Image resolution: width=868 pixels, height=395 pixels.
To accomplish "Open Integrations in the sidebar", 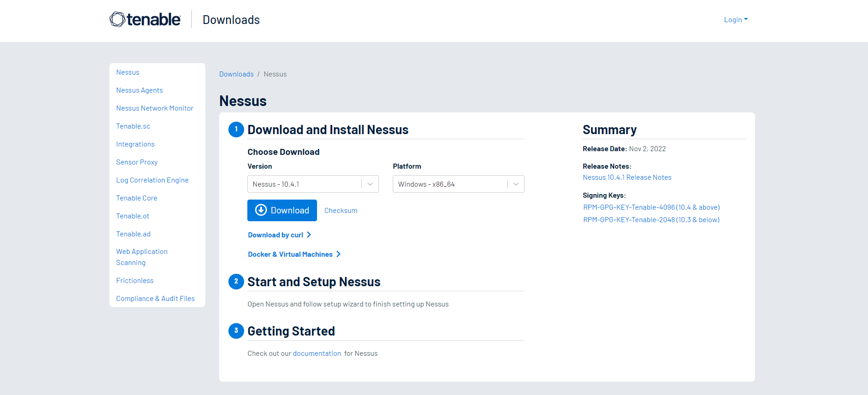I will (135, 144).
